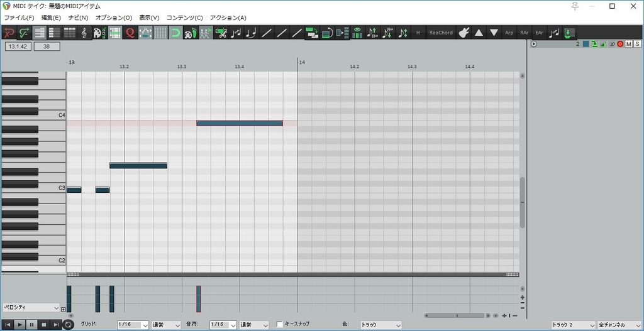Click the ascending notes icon near scissors
Screen dimensions: 644x331
236,33
